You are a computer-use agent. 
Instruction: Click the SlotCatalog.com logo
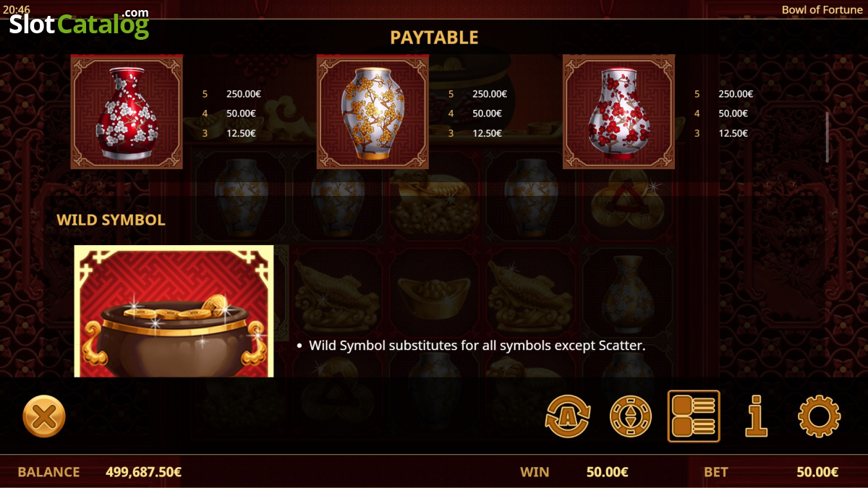79,24
